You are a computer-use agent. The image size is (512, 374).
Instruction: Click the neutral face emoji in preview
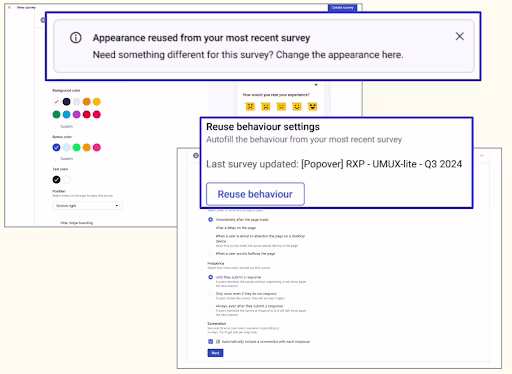point(281,106)
